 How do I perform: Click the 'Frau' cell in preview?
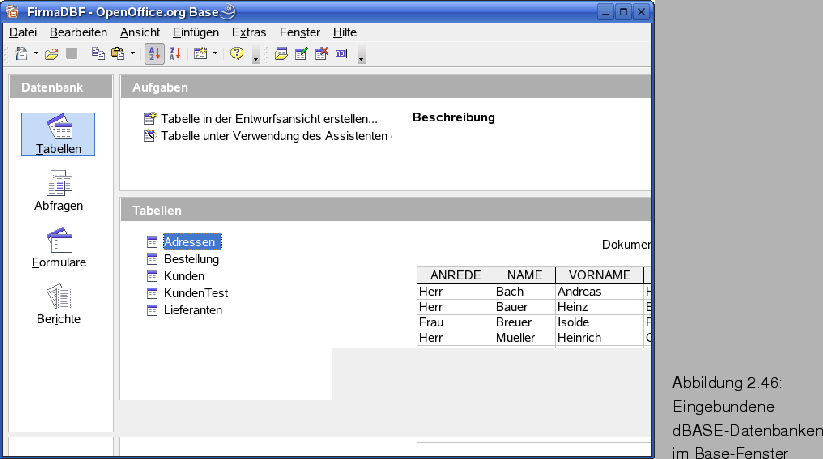[431, 322]
